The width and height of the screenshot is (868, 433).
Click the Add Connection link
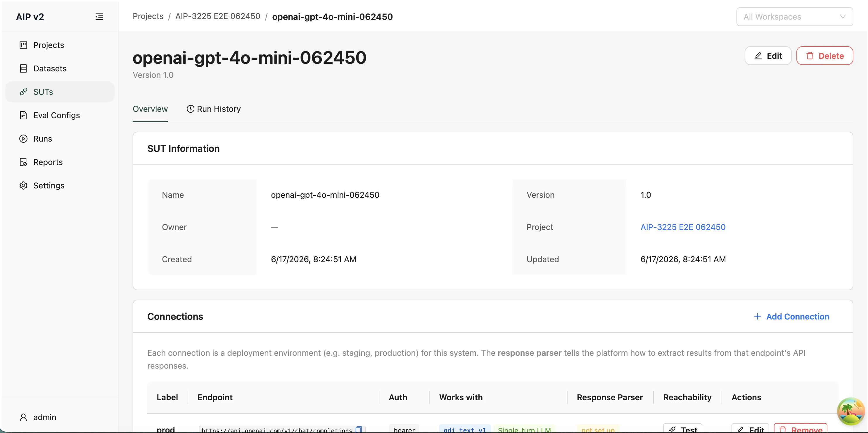791,316
